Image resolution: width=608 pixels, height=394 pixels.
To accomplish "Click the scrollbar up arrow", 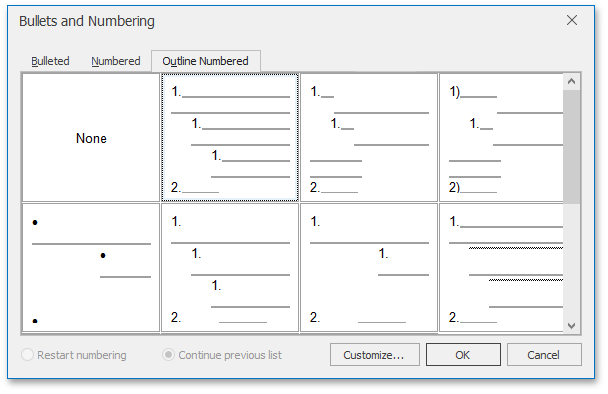I will (x=571, y=81).
